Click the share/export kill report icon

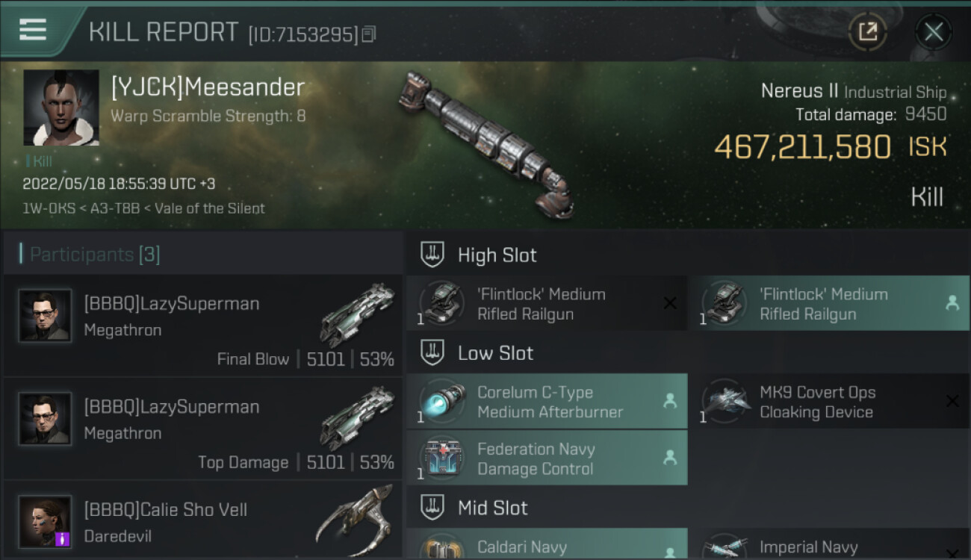867,31
